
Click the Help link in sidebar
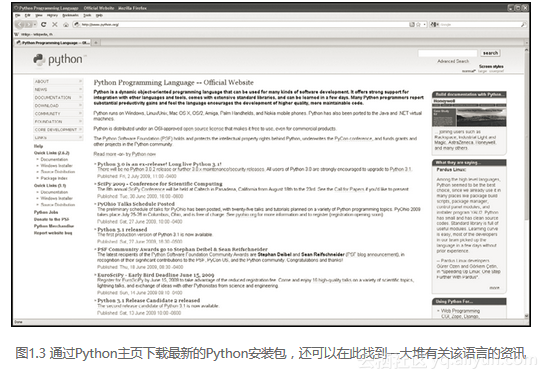38,146
